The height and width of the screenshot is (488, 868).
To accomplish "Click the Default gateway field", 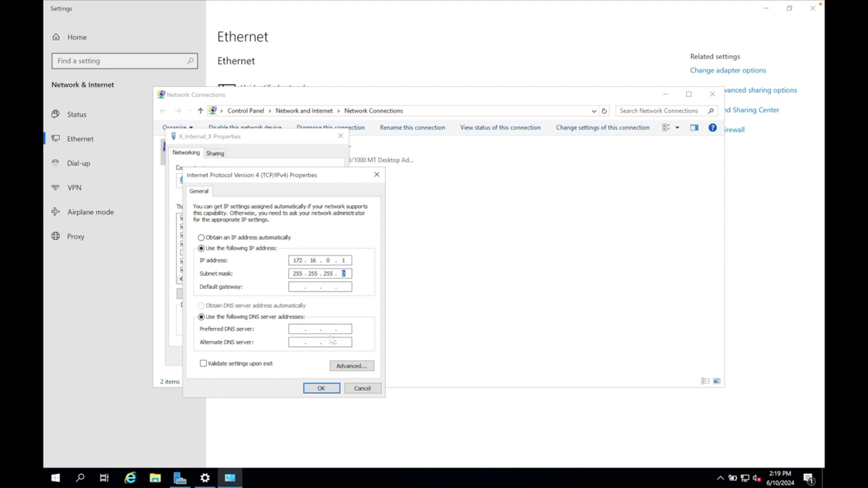I will (320, 286).
